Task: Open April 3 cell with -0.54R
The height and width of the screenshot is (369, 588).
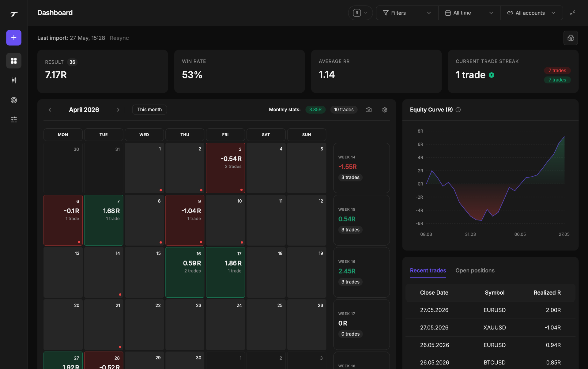Action: (x=225, y=168)
